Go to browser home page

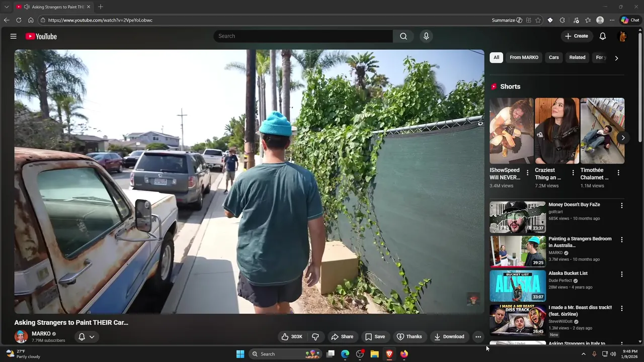pyautogui.click(x=31, y=20)
